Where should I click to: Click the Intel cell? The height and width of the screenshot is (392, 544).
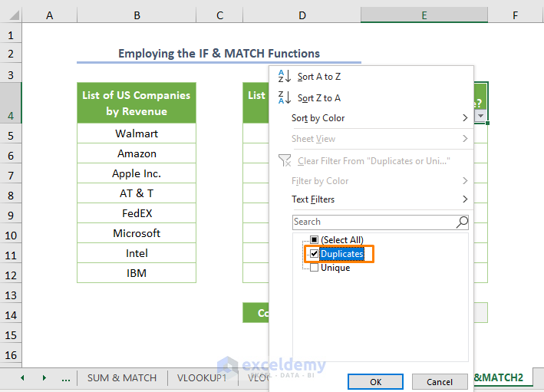coord(137,253)
